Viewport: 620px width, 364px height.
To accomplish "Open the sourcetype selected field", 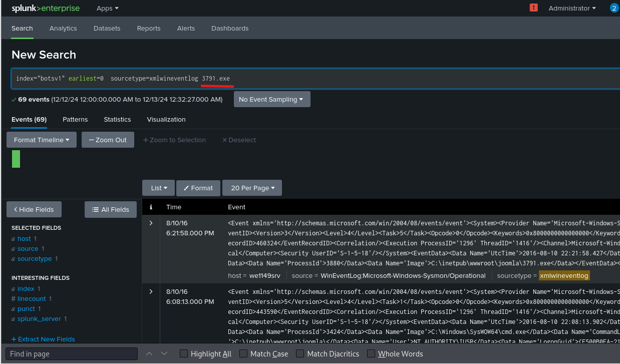I will pos(35,259).
